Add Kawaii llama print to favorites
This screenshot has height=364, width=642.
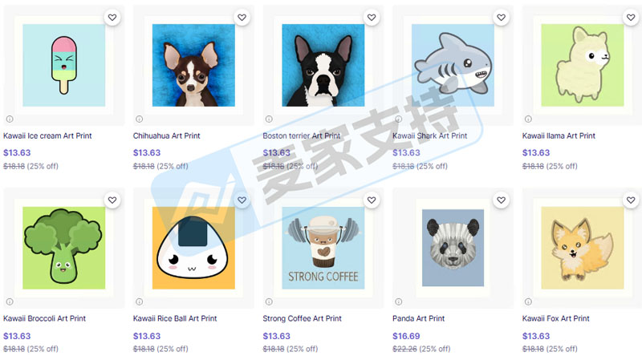coord(631,18)
